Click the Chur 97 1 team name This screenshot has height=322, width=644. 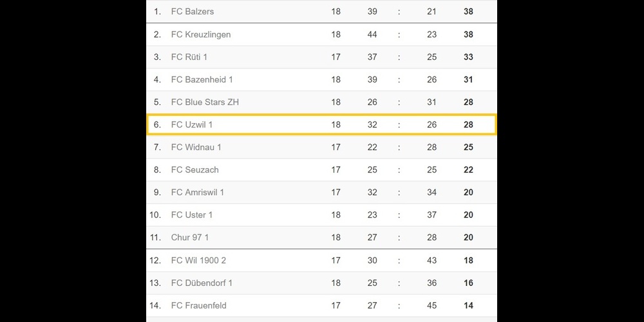click(x=189, y=237)
